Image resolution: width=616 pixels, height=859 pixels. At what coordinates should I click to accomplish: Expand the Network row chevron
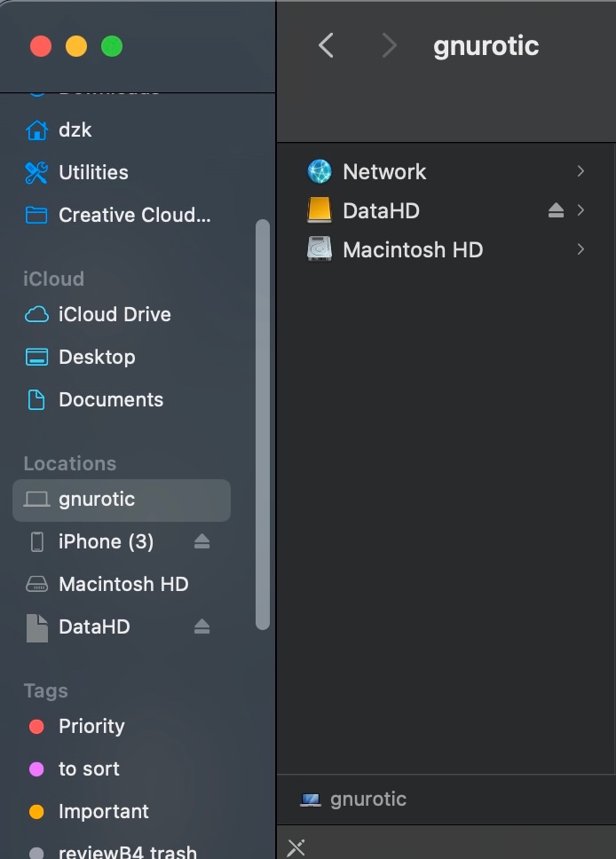(x=580, y=171)
